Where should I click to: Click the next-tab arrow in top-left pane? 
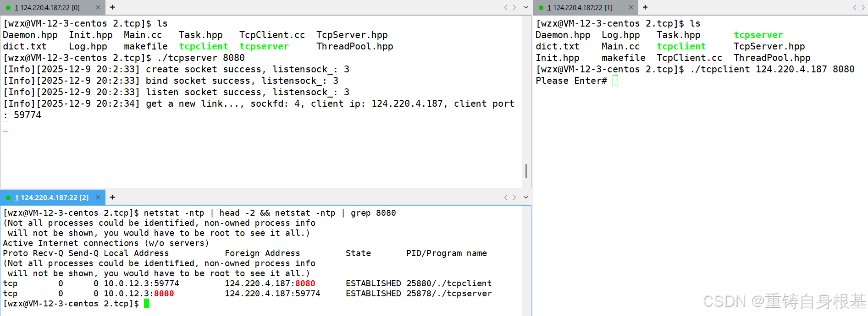pyautogui.click(x=514, y=7)
